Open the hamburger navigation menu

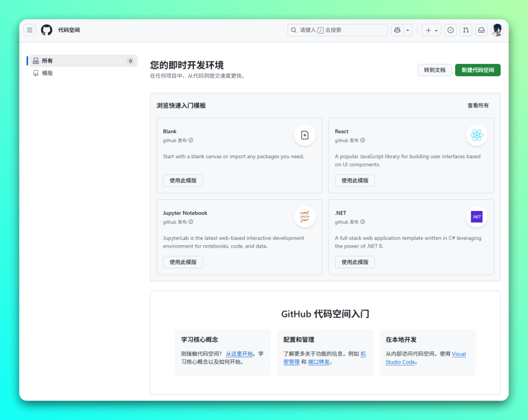coord(30,30)
